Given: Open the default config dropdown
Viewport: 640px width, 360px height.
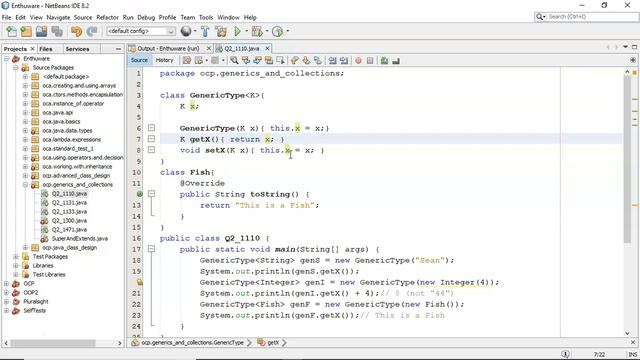Looking at the screenshot, I should (x=141, y=31).
